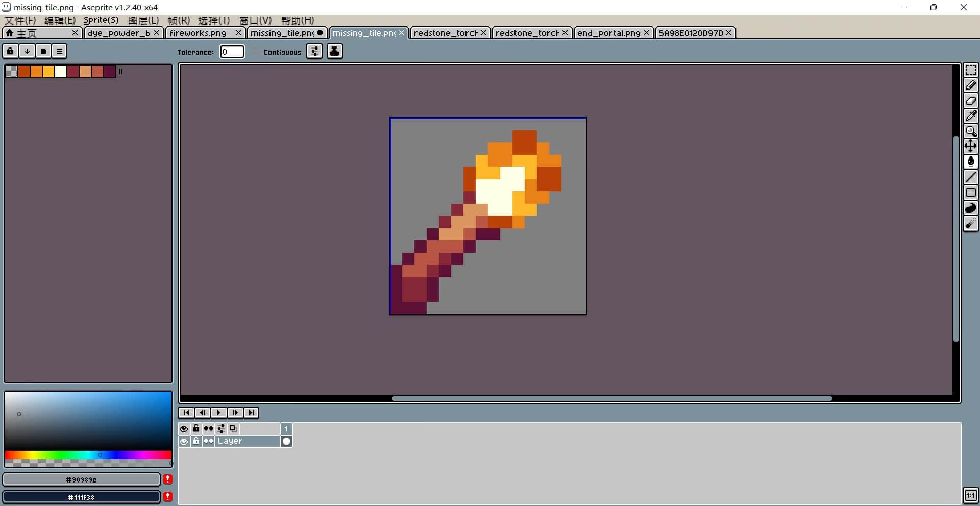Go to the first frame
Image resolution: width=980 pixels, height=506 pixels.
point(186,413)
